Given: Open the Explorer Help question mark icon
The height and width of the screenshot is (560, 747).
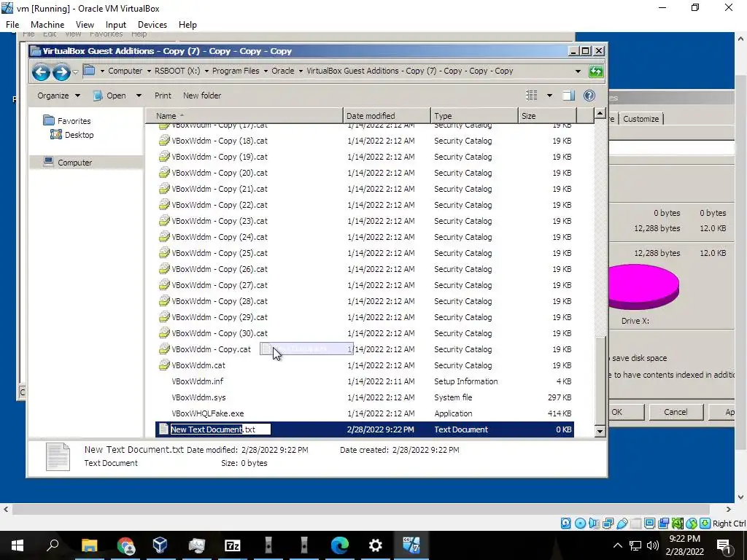Looking at the screenshot, I should [589, 96].
